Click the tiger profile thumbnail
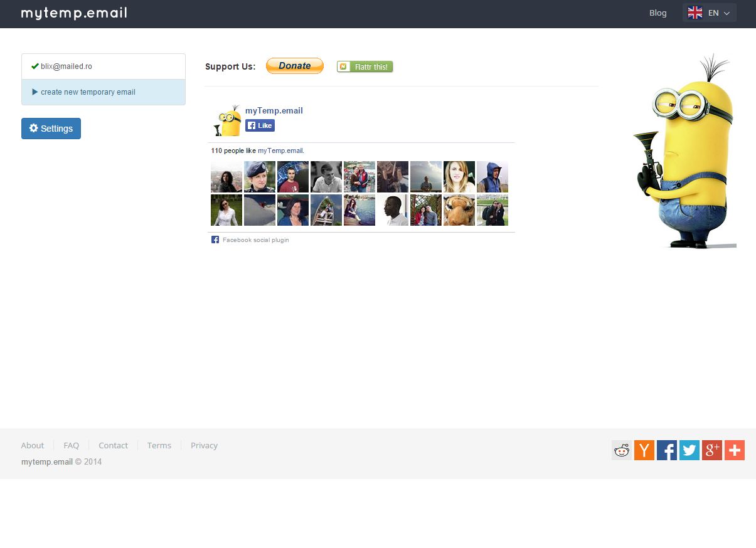This screenshot has height=548, width=756. point(459,210)
